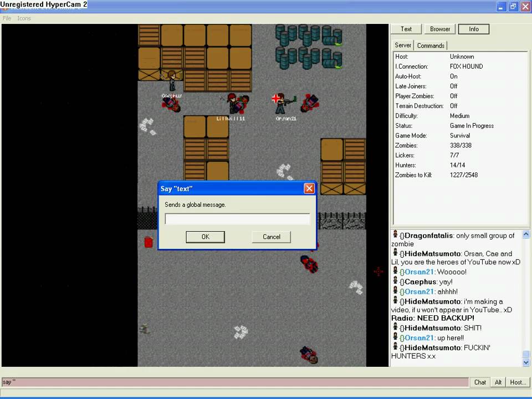Click the Chat button

pos(480,382)
